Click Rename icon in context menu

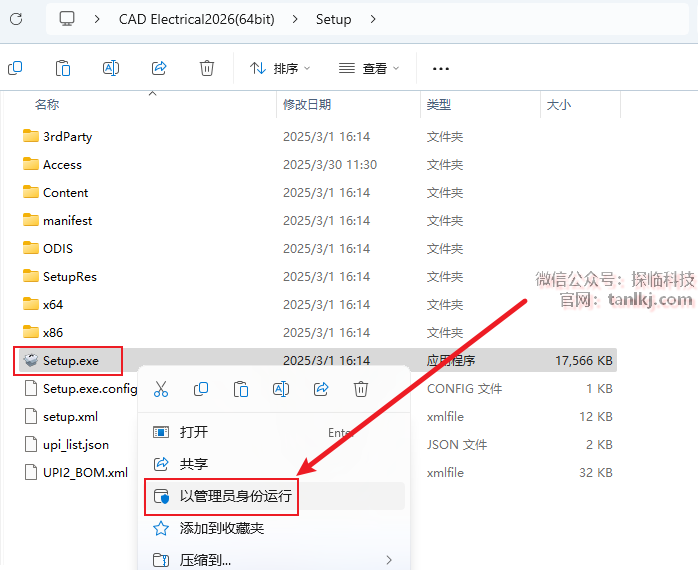click(x=281, y=389)
